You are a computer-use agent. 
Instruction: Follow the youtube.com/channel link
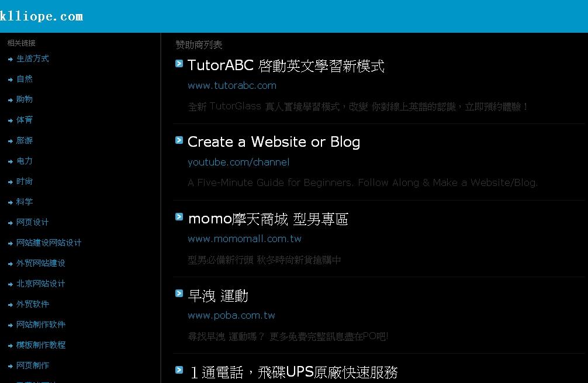point(238,162)
